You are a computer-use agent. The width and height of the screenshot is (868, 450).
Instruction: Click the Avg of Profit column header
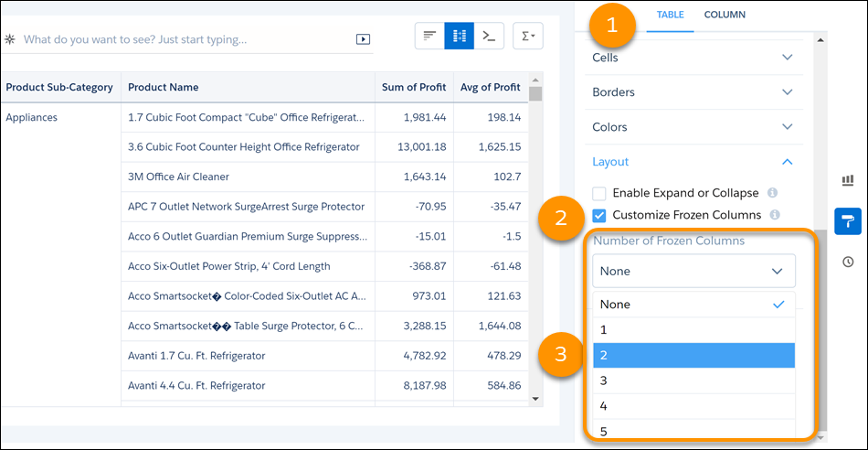tap(491, 87)
